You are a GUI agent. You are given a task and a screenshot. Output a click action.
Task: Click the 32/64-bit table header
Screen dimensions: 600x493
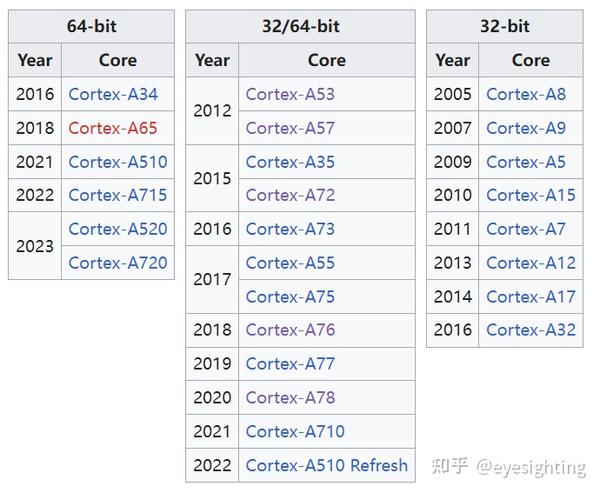pos(300,27)
